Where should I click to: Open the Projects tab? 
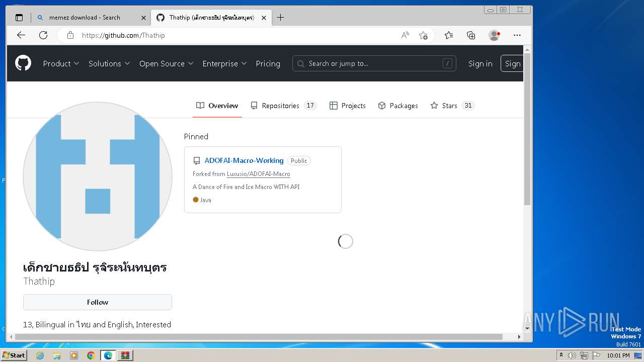coord(347,106)
